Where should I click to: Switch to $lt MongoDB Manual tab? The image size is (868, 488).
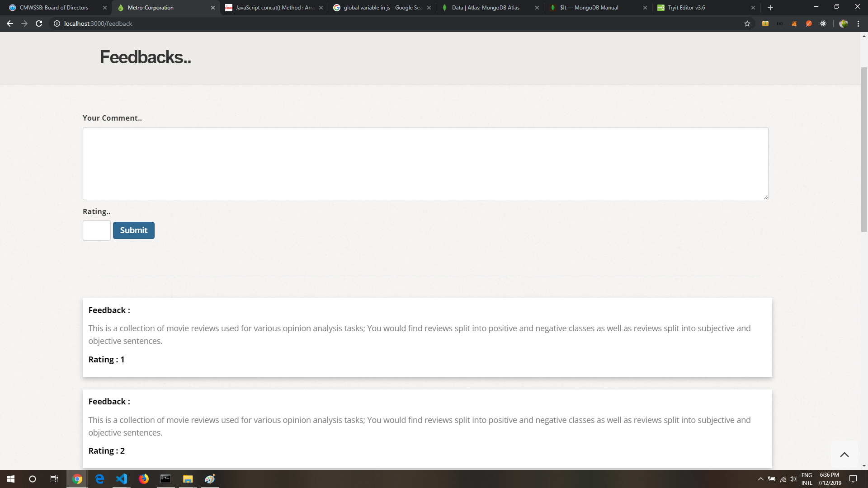[x=599, y=8]
